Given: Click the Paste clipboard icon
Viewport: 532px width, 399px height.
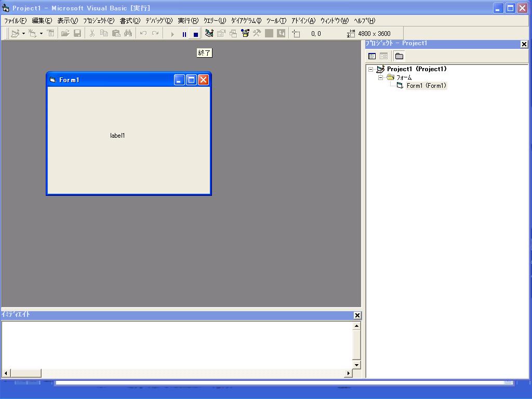Looking at the screenshot, I should pyautogui.click(x=116, y=33).
